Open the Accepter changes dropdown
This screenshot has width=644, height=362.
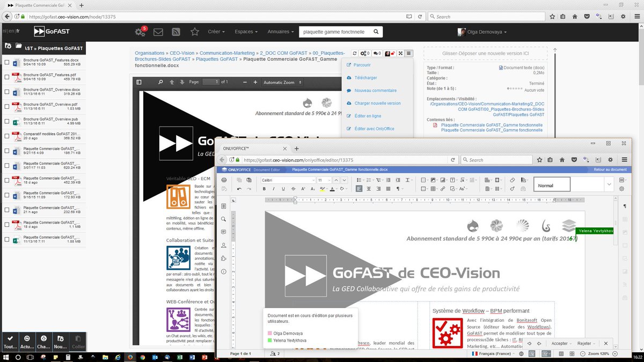point(562,343)
